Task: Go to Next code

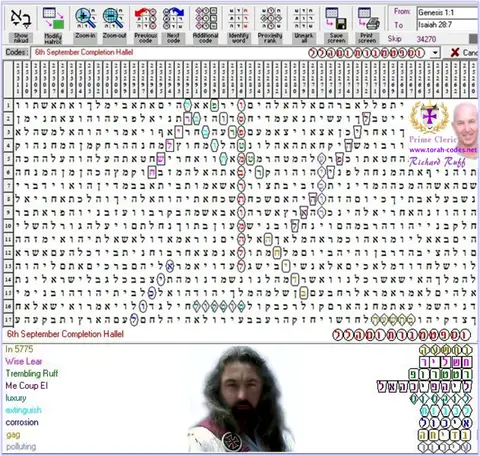Action: [173, 18]
